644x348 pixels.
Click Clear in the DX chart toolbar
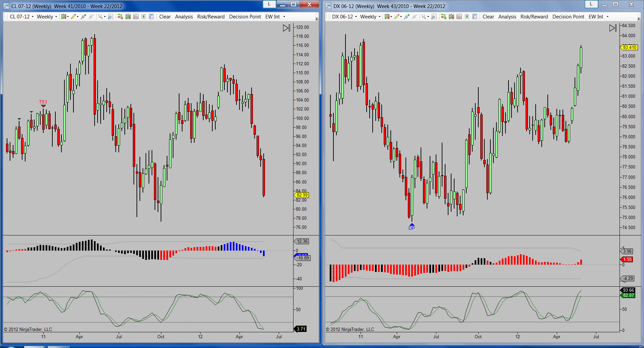pos(488,17)
